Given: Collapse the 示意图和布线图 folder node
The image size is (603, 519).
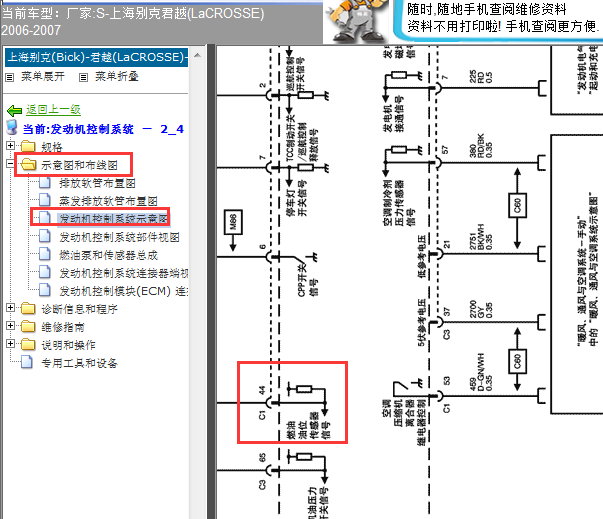Looking at the screenshot, I should [x=10, y=164].
